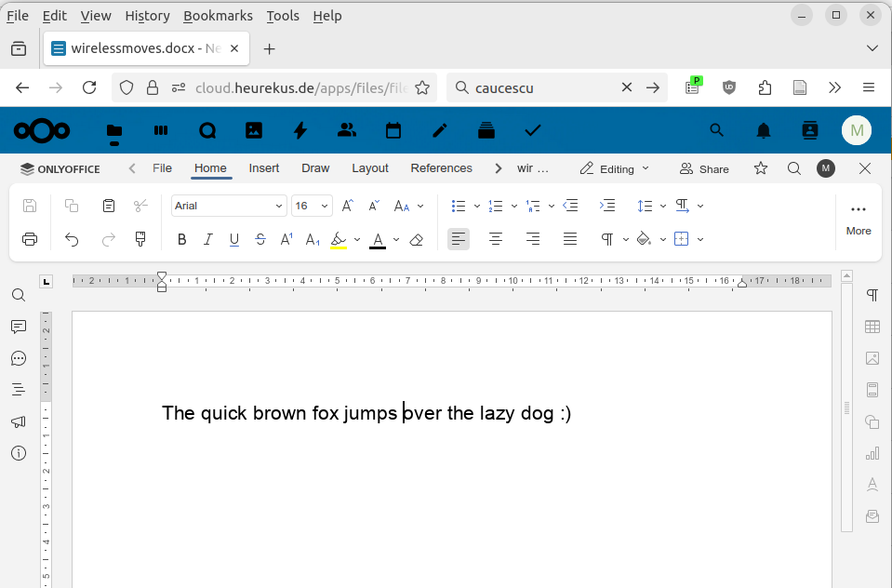Image resolution: width=892 pixels, height=588 pixels.
Task: Open the Editing mode dropdown
Action: point(614,168)
